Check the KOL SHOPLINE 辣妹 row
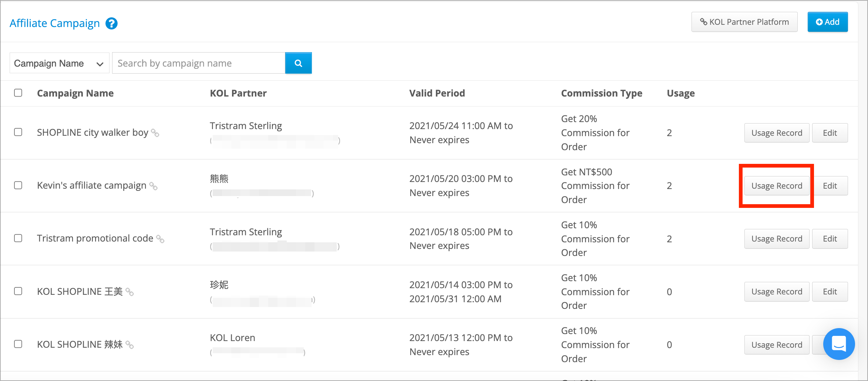The height and width of the screenshot is (381, 868). (x=18, y=344)
